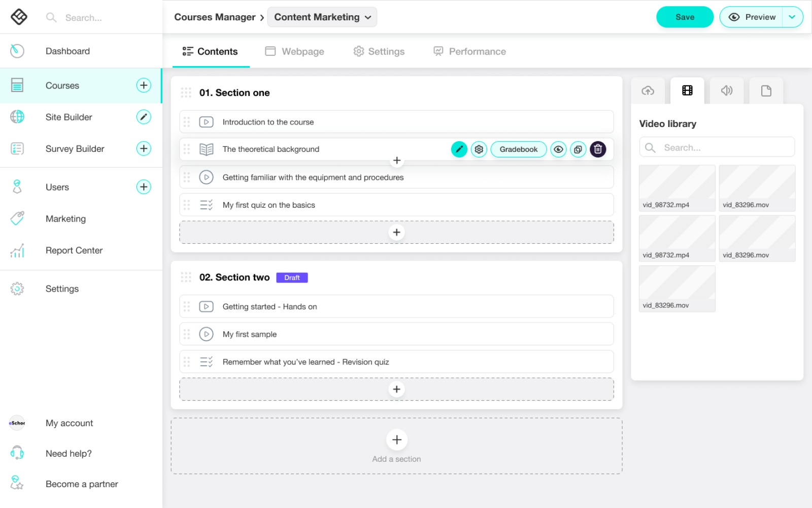
Task: Open the documents library icon tab
Action: click(766, 91)
